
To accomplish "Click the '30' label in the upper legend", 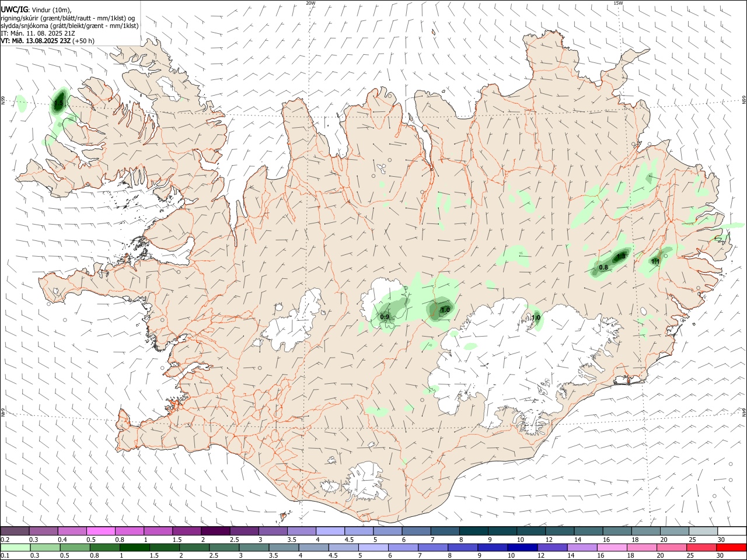I will pos(721,540).
